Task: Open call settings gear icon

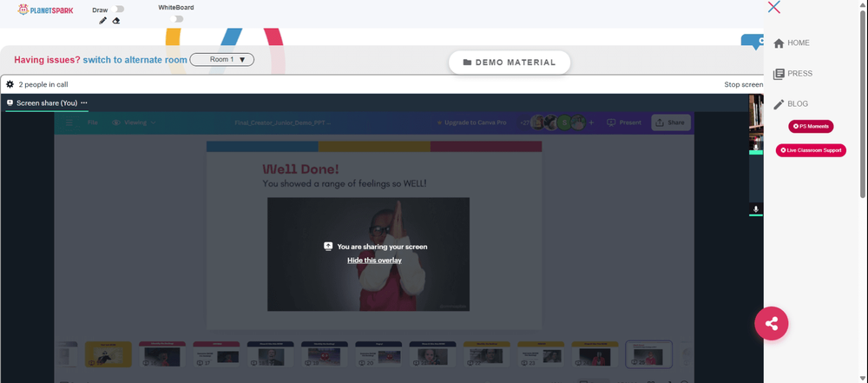Action: pyautogui.click(x=10, y=85)
